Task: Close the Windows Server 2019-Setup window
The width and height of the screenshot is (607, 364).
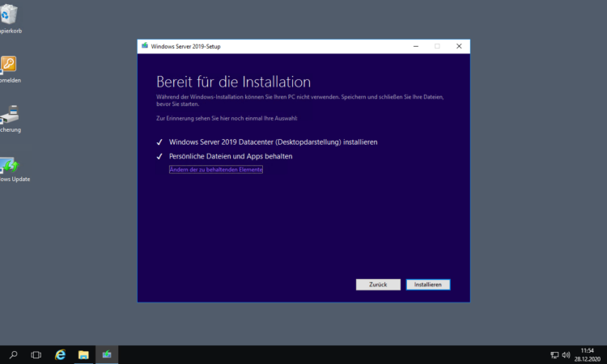Action: (459, 46)
